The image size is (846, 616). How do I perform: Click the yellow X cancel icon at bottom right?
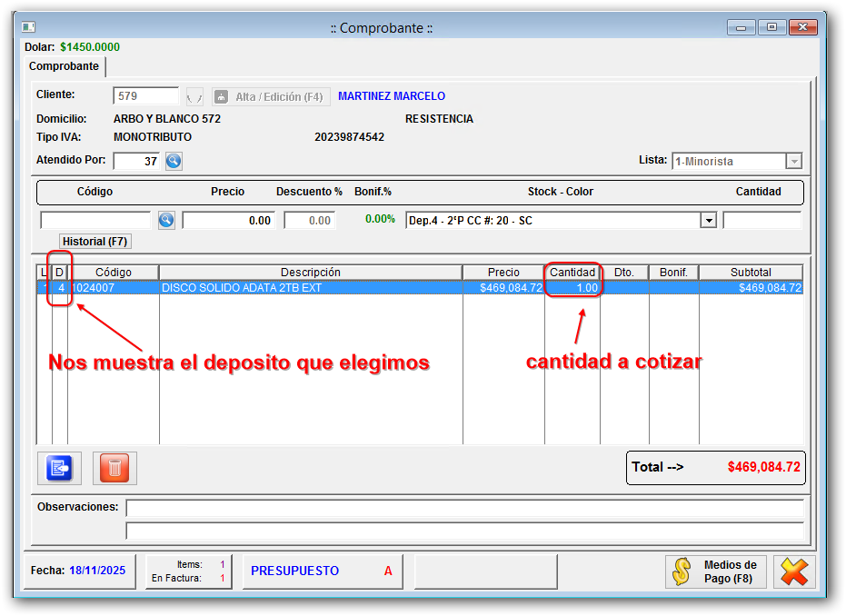pos(794,571)
